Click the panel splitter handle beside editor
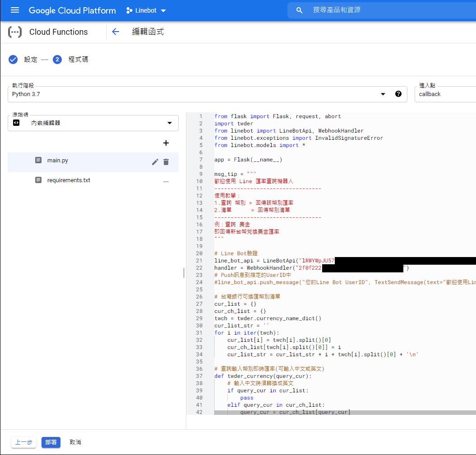The width and height of the screenshot is (476, 455). (184, 273)
